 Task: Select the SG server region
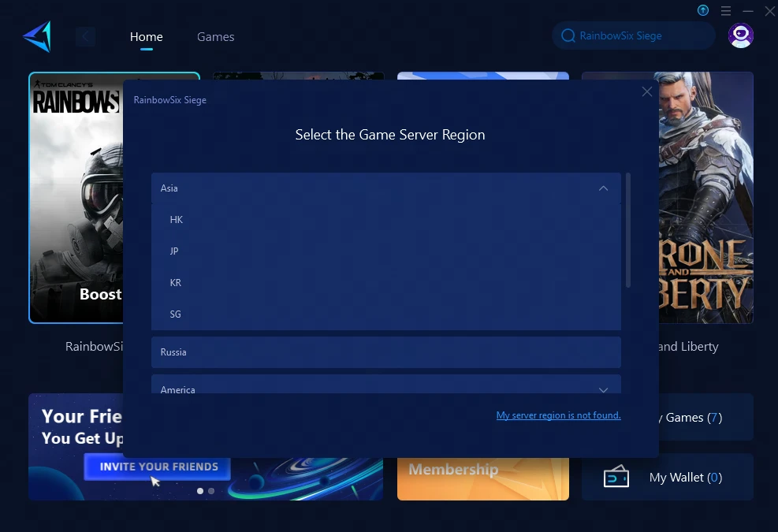click(175, 314)
